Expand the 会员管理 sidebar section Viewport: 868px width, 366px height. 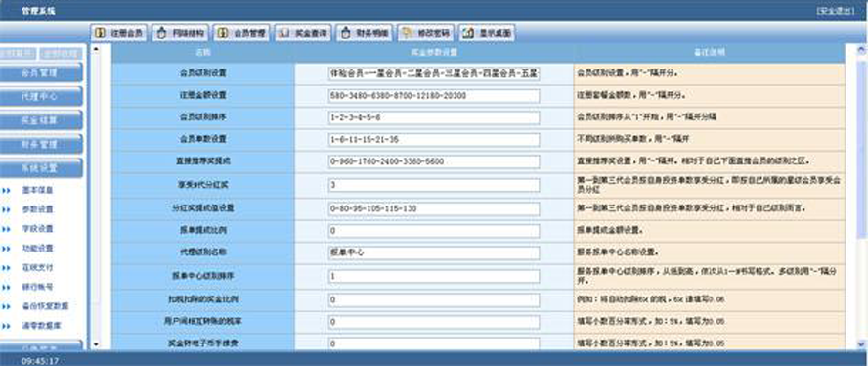tap(41, 72)
